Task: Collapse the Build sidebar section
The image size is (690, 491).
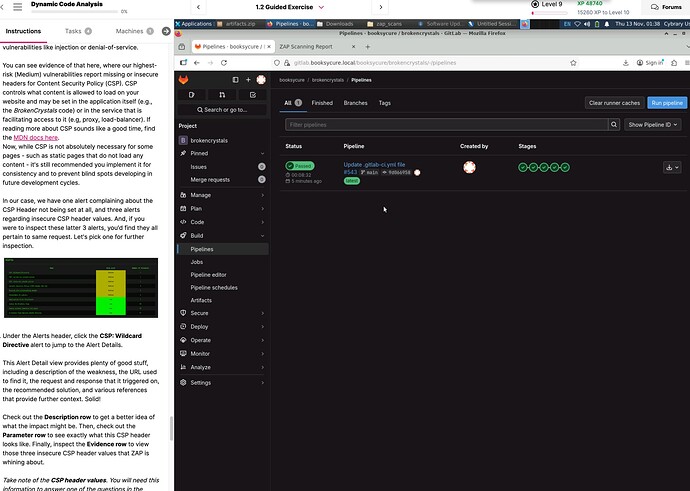Action: [197, 235]
